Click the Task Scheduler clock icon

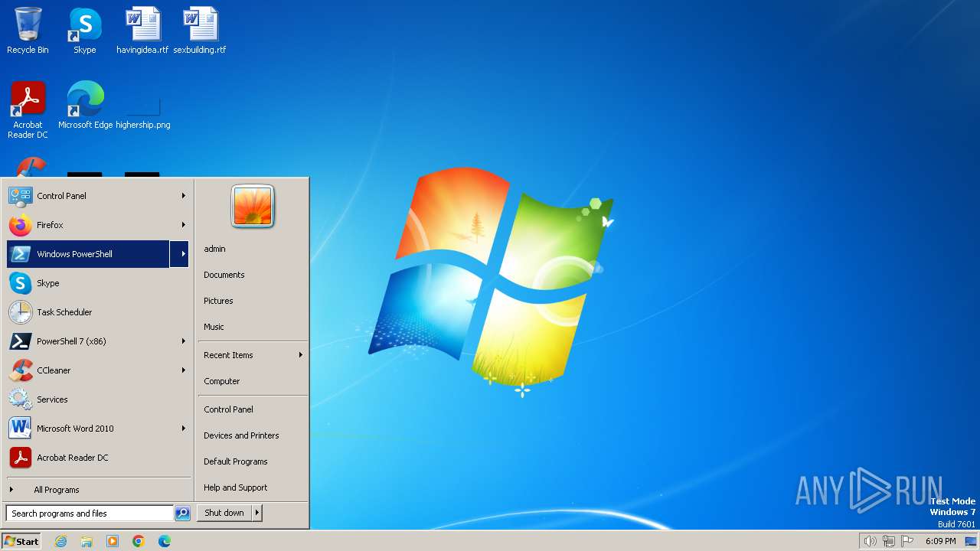20,312
